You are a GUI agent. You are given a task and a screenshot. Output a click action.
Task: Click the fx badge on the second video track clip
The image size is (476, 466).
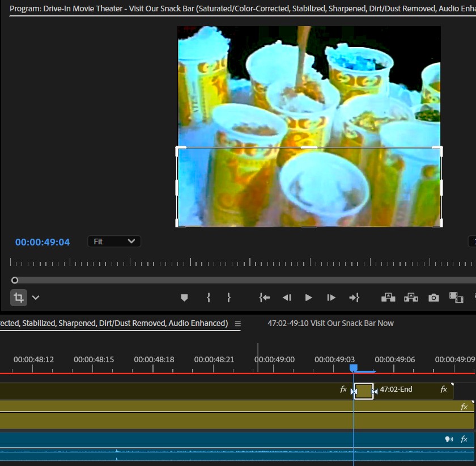pyautogui.click(x=464, y=407)
